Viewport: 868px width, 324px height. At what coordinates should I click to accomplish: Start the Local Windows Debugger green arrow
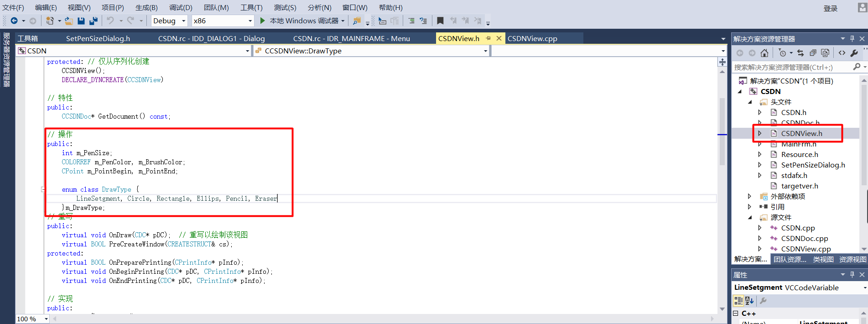(x=262, y=21)
